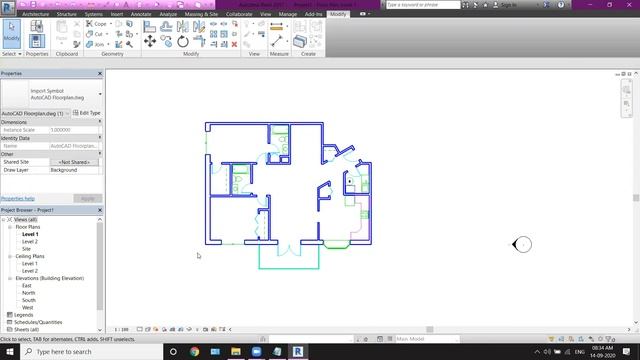Click the Instance Scale value field
The height and width of the screenshot is (360, 640).
coord(74,130)
